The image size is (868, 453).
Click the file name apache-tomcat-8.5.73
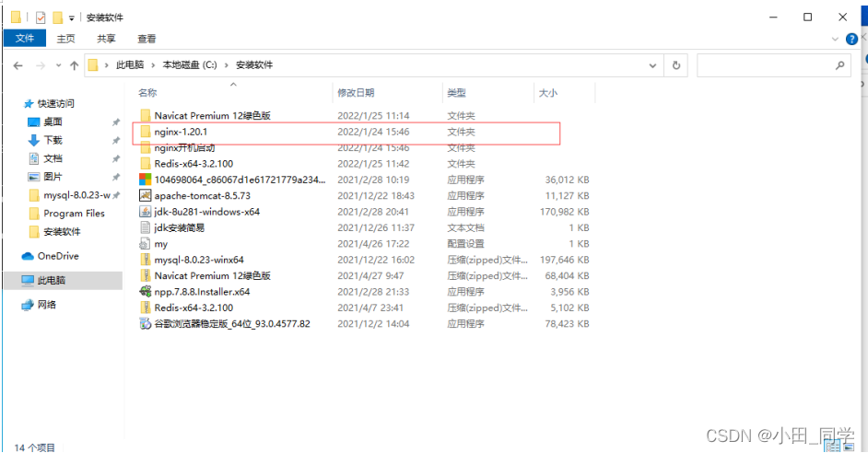[x=202, y=196]
